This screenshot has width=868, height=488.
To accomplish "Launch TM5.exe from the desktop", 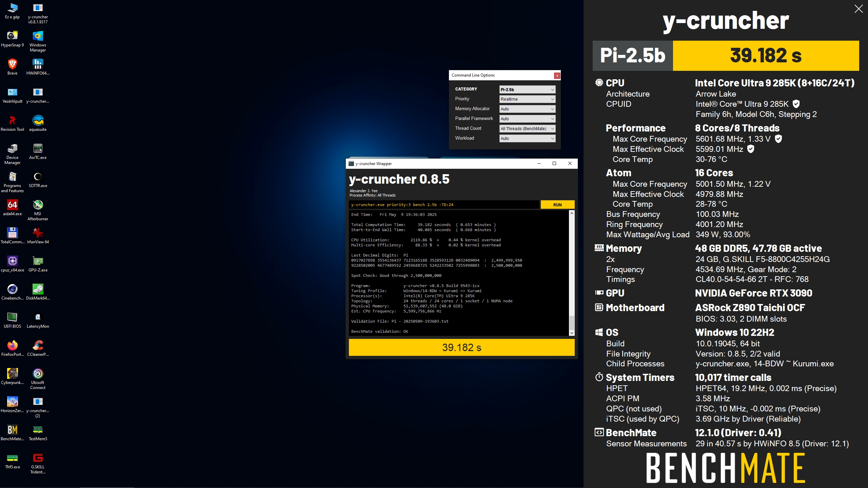I will (13, 461).
